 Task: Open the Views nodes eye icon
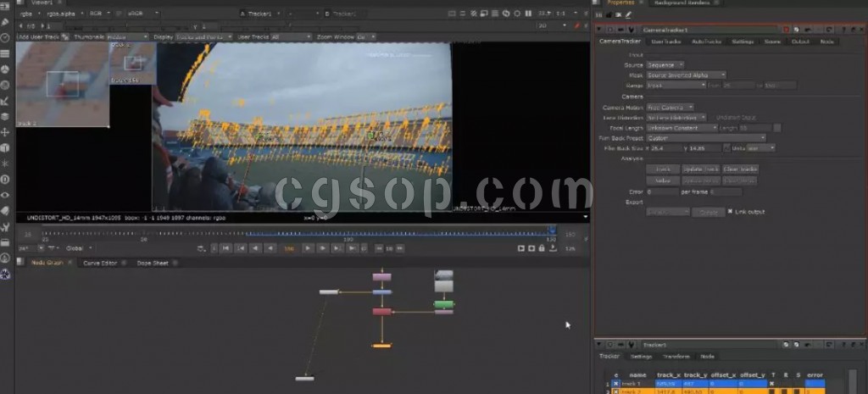pyautogui.click(x=5, y=196)
